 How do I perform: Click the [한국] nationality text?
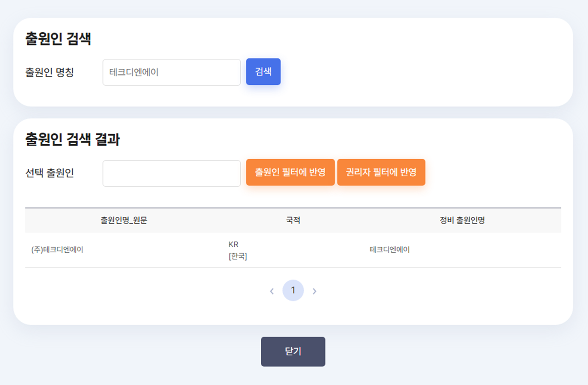point(238,256)
